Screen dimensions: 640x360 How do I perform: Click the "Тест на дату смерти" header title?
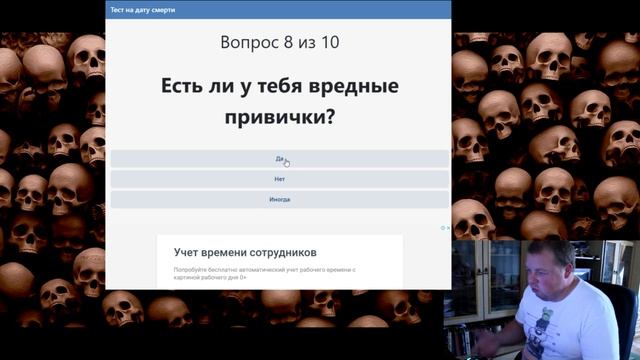(142, 10)
